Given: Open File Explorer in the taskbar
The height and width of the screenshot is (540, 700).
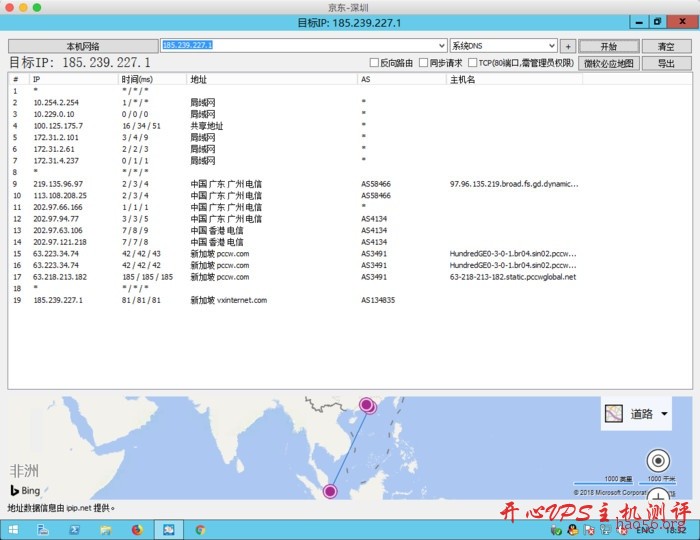Looking at the screenshot, I should (x=106, y=528).
